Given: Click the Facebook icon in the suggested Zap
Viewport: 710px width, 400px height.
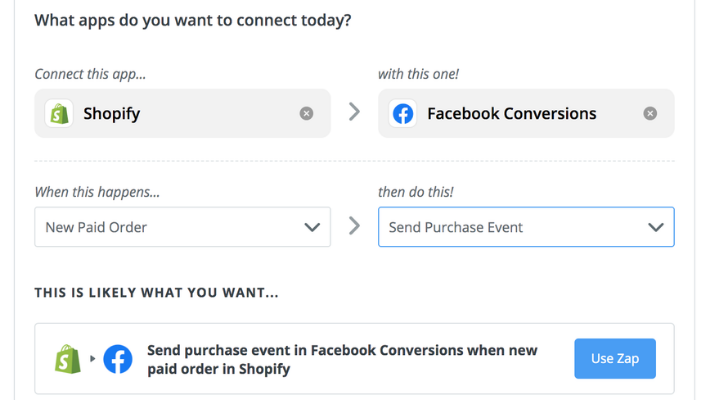Looking at the screenshot, I should coord(118,359).
